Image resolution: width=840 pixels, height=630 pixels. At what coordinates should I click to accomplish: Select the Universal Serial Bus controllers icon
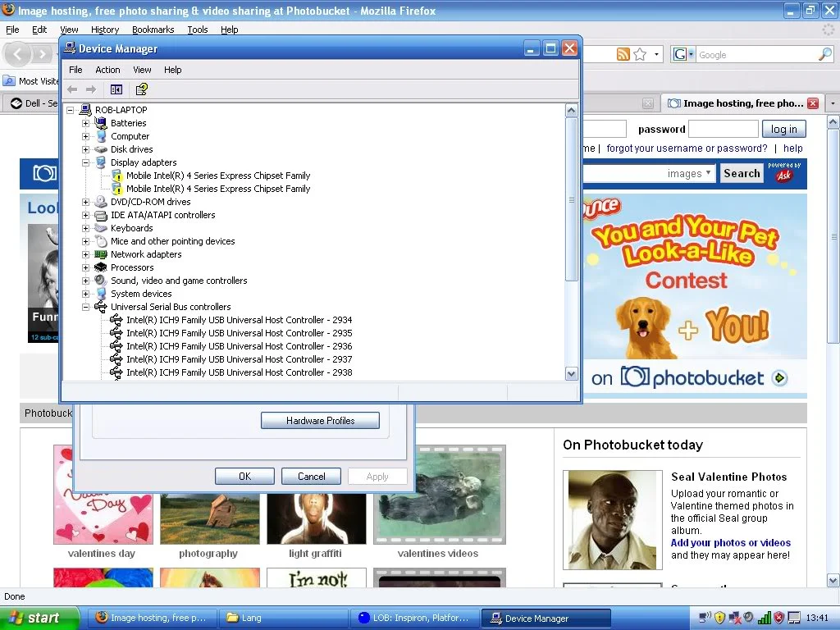click(101, 307)
